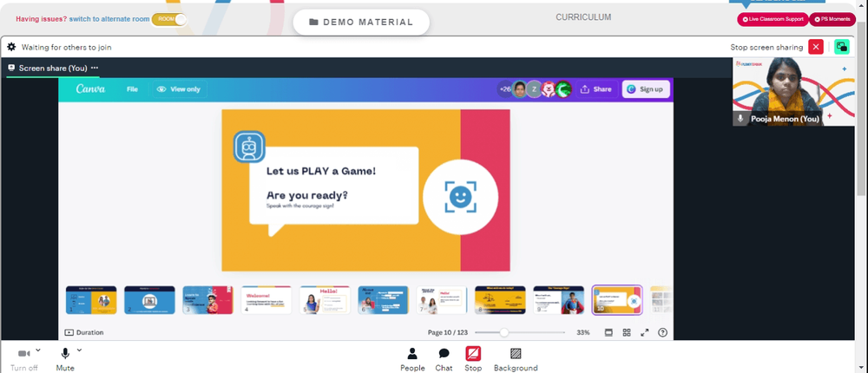Click the Canva zoom slider handle
The height and width of the screenshot is (373, 868).
[x=503, y=332]
